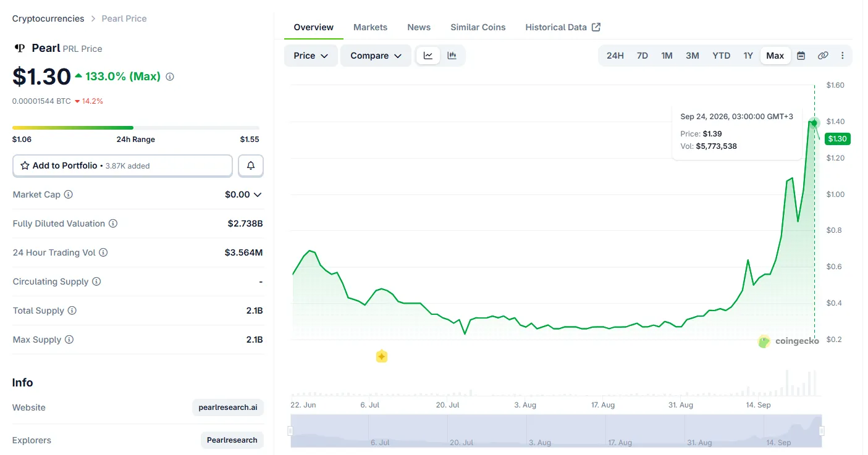Image resolution: width=868 pixels, height=455 pixels.
Task: Select the YTD time range
Action: 721,56
